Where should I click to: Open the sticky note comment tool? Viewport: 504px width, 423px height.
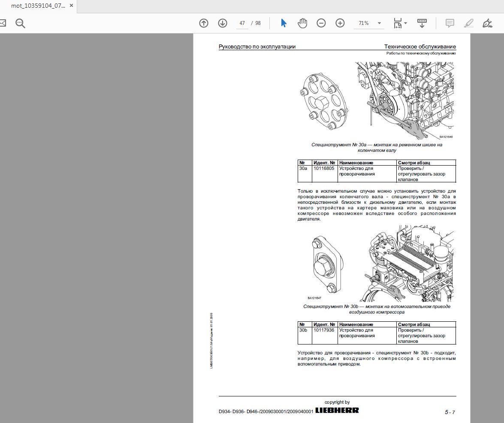(449, 23)
